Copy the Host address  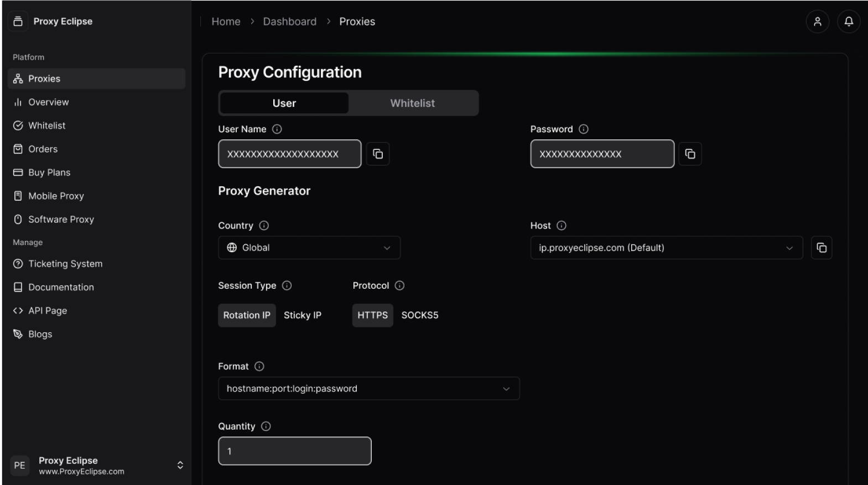tap(822, 248)
